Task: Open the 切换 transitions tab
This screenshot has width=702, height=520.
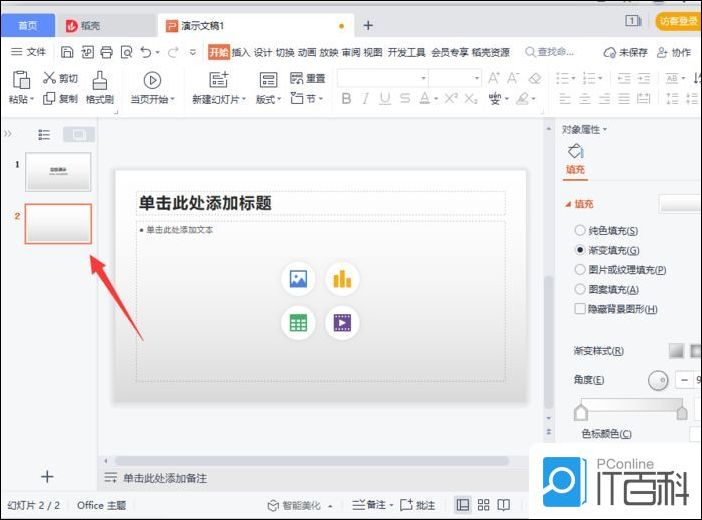Action: (285, 52)
